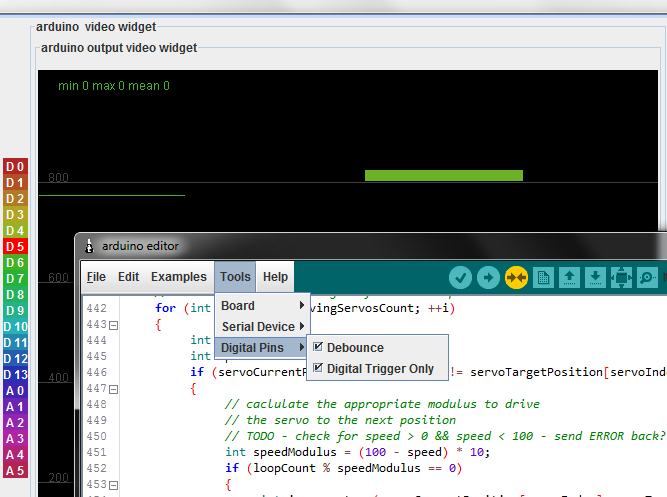
Task: Click the arduino editor window title icon
Action: pos(89,246)
